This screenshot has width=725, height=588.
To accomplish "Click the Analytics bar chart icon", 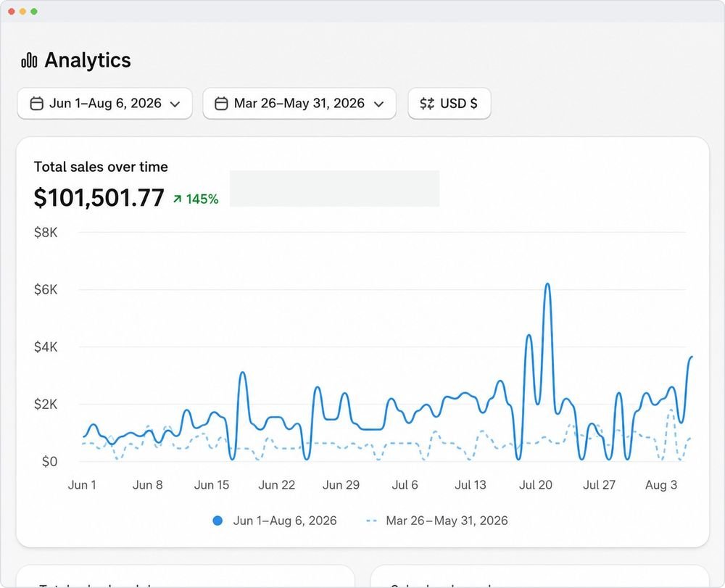I will (x=29, y=61).
